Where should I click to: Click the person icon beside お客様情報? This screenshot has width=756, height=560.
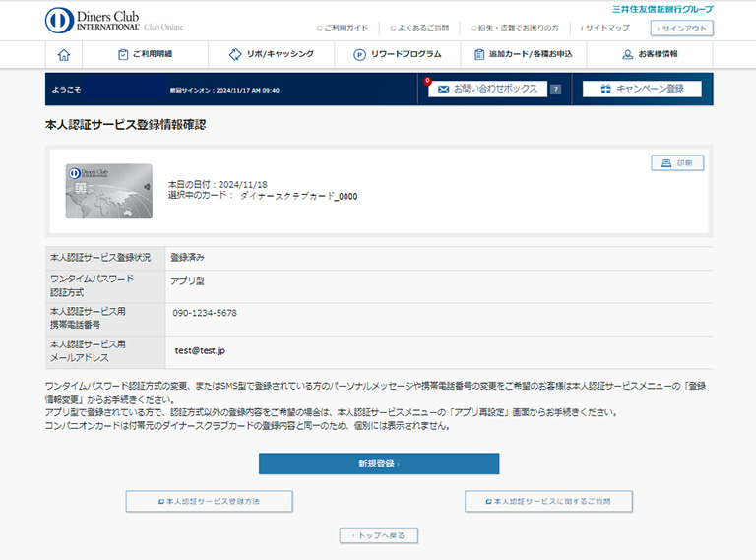click(627, 55)
